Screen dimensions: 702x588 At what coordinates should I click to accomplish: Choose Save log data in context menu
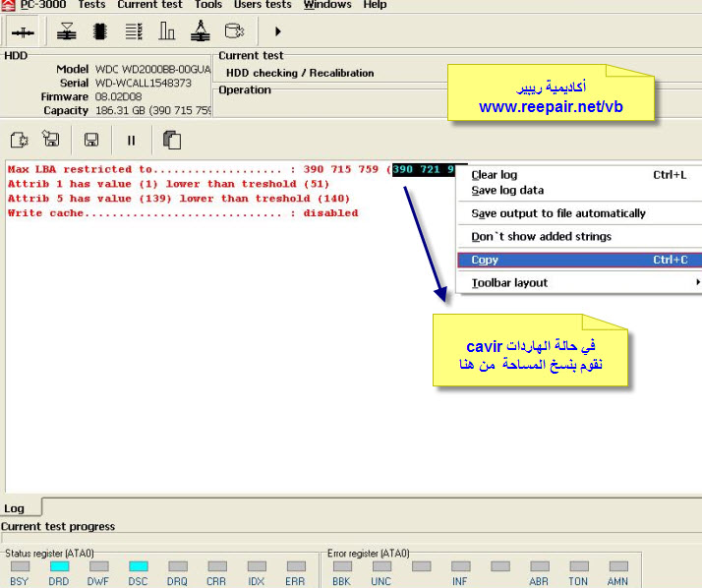coord(579,191)
